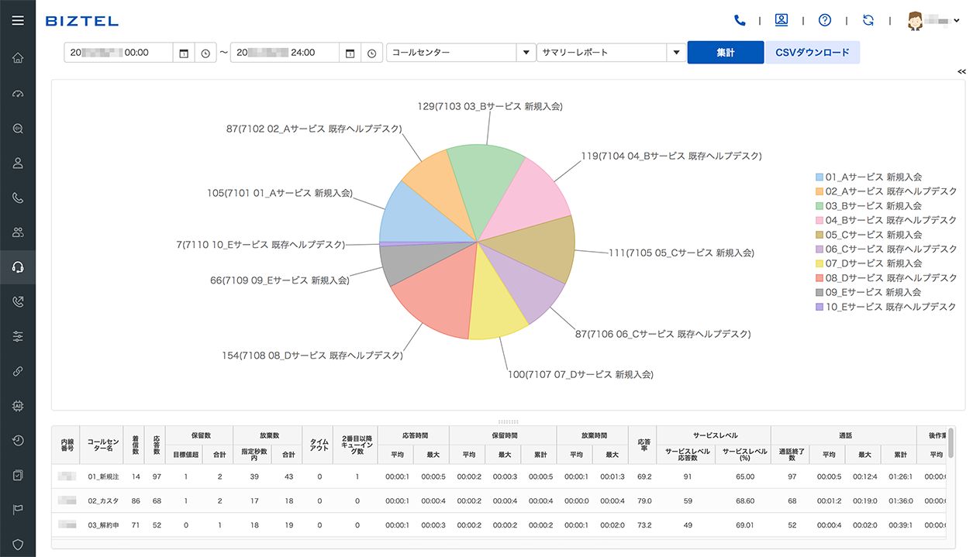Click the CSVダウンロード button
The height and width of the screenshot is (557, 980).
click(812, 52)
